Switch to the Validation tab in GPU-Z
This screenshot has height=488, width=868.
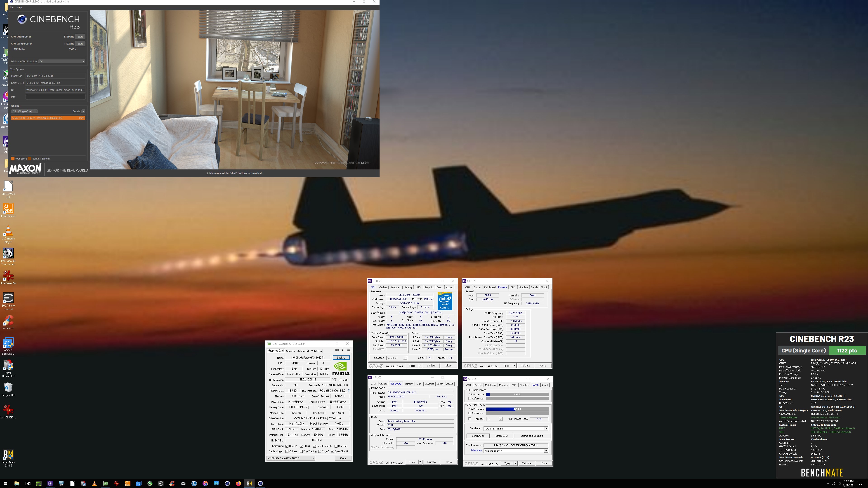coord(316,351)
